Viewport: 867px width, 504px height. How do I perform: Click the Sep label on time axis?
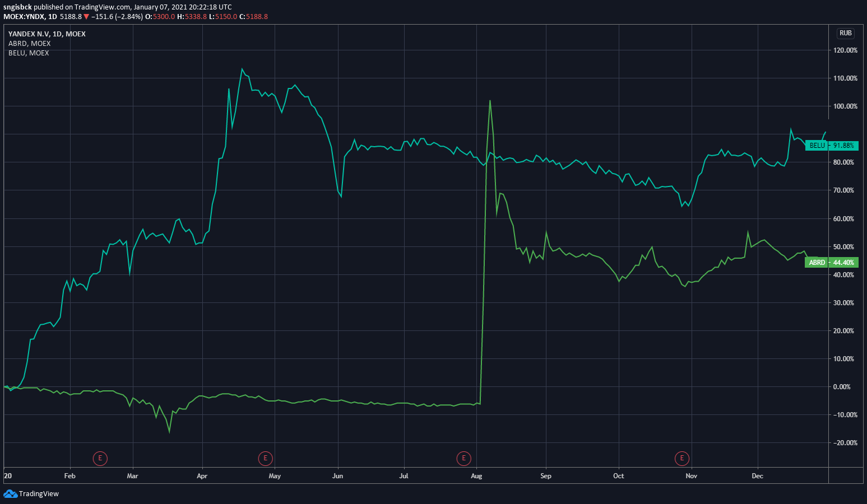coord(546,476)
